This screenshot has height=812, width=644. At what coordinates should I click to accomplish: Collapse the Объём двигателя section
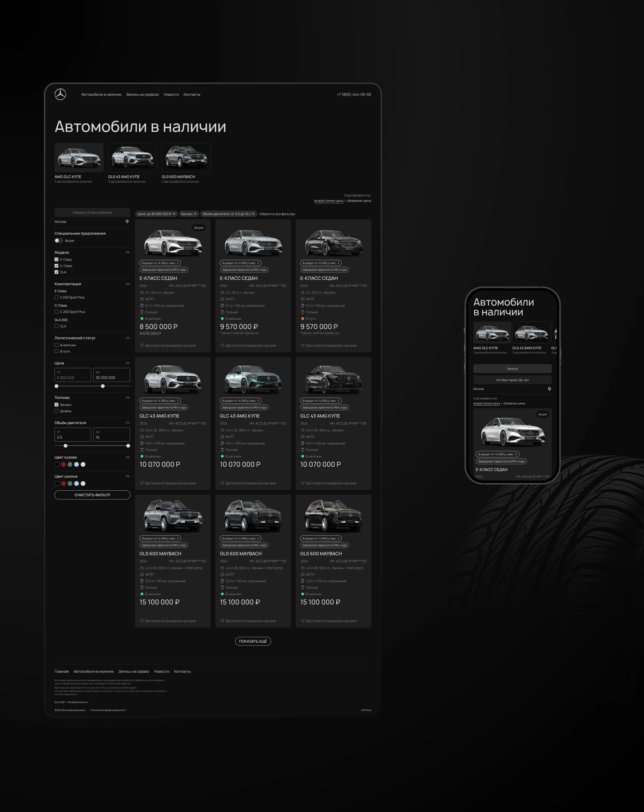[128, 423]
